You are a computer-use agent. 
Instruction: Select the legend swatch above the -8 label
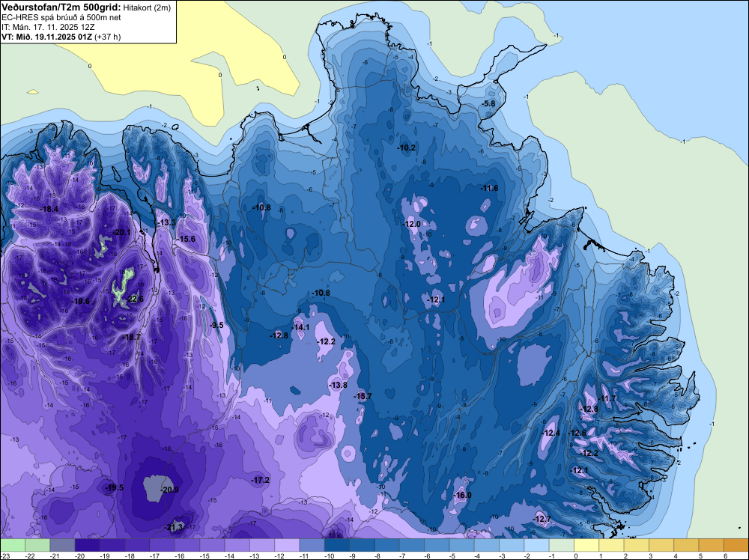click(x=387, y=545)
